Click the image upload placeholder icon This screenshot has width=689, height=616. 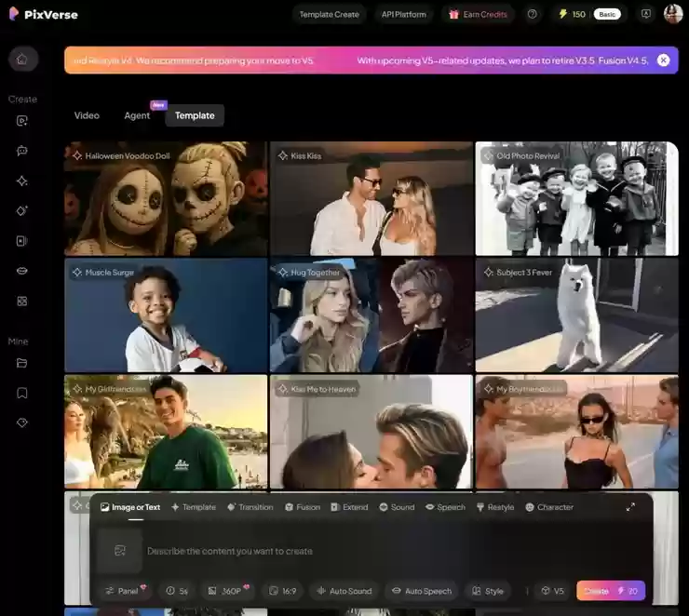pyautogui.click(x=119, y=551)
